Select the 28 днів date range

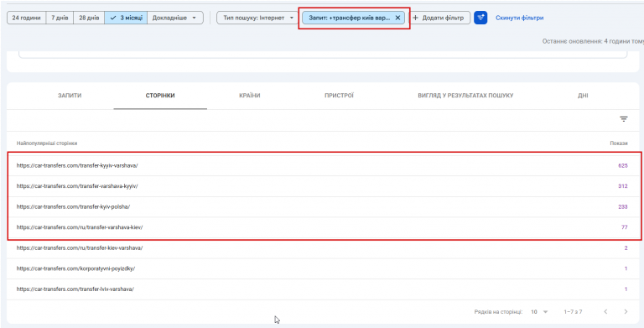(89, 18)
